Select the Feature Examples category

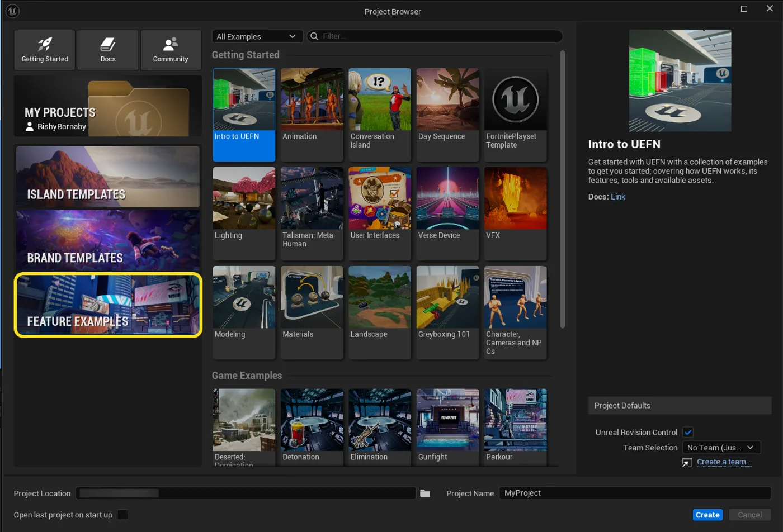click(x=108, y=305)
